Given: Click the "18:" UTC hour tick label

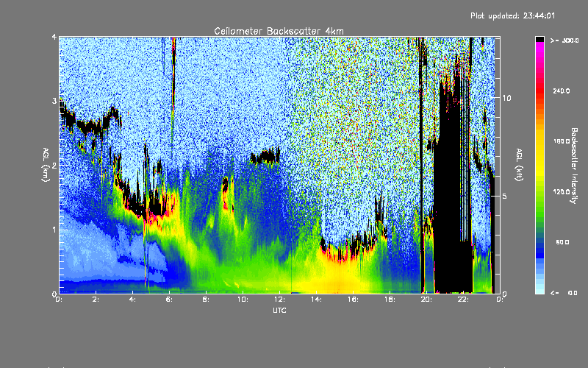Looking at the screenshot, I should click(390, 300).
